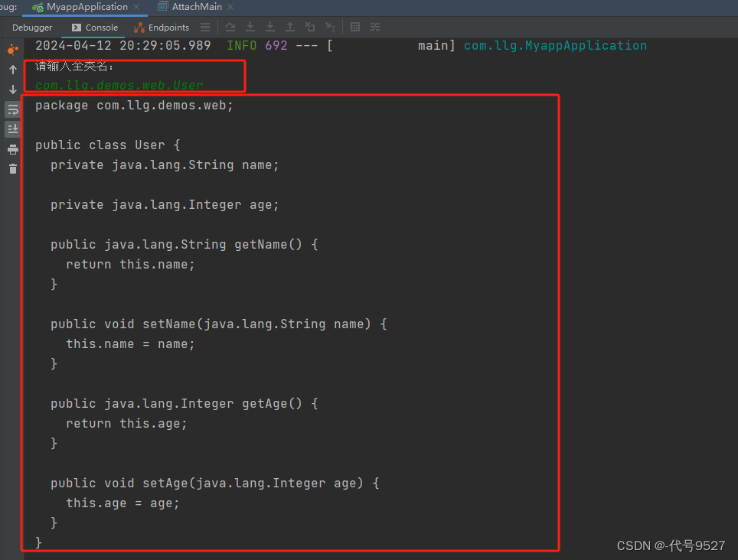Clear console with the trash icon
The width and height of the screenshot is (738, 560).
(x=13, y=169)
